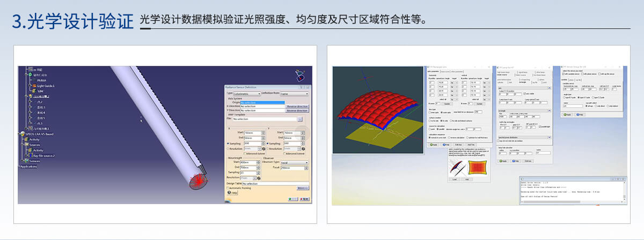Click the Help button in Radiance Sensor dialog
The width and height of the screenshot is (644, 240).
(232, 193)
